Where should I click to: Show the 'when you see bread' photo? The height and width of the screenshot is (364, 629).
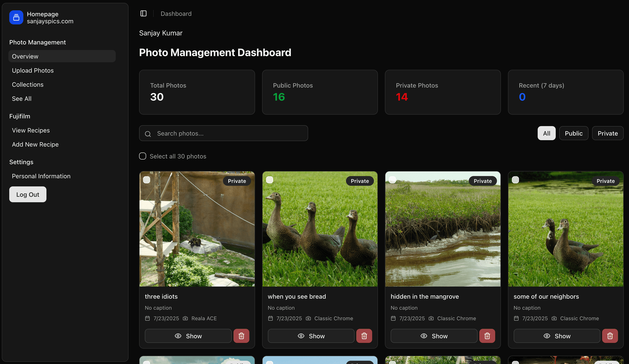(311, 336)
